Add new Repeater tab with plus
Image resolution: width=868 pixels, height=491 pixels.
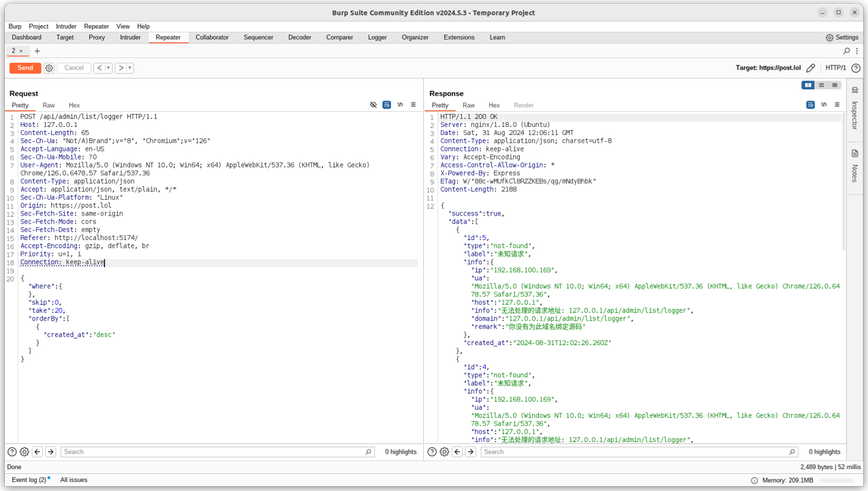[x=37, y=51]
